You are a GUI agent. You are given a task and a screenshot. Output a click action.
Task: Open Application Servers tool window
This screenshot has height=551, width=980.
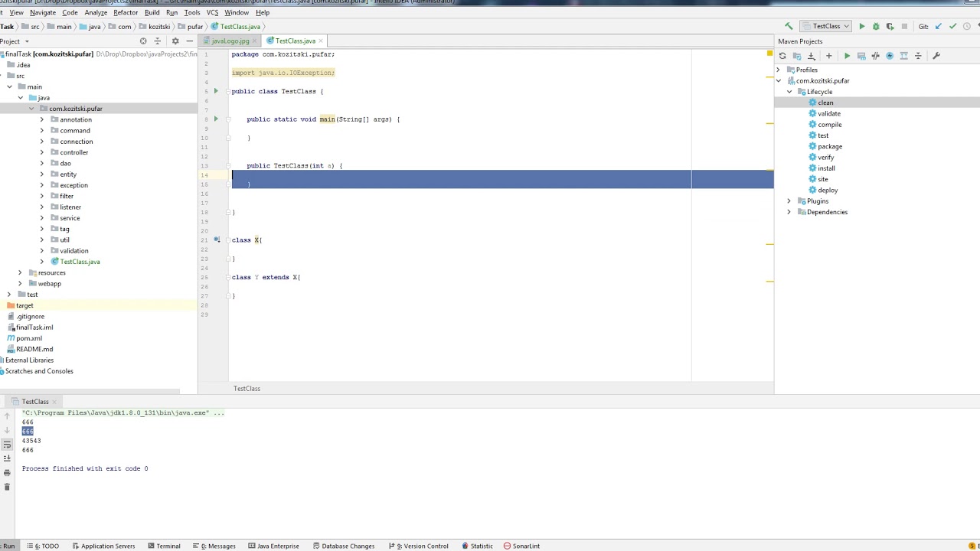103,546
